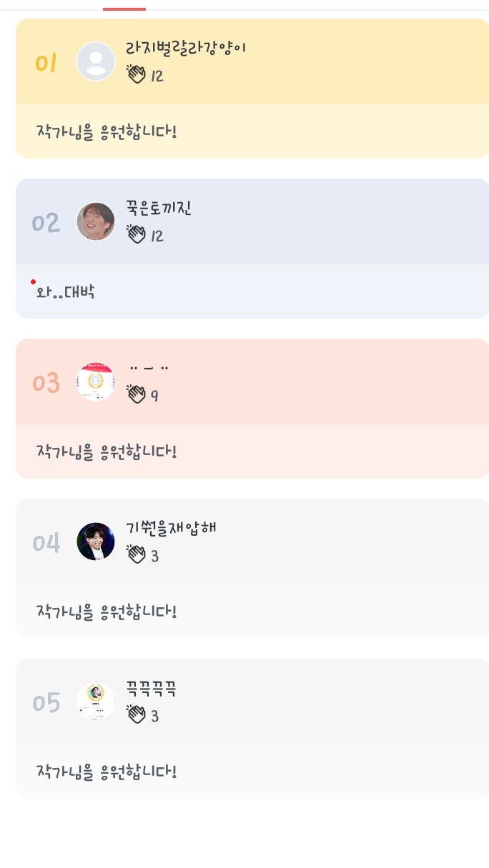Viewport: 489px width, 868px height.
Task: Open 기쒄을재압해 profile picture
Action: coord(96,542)
